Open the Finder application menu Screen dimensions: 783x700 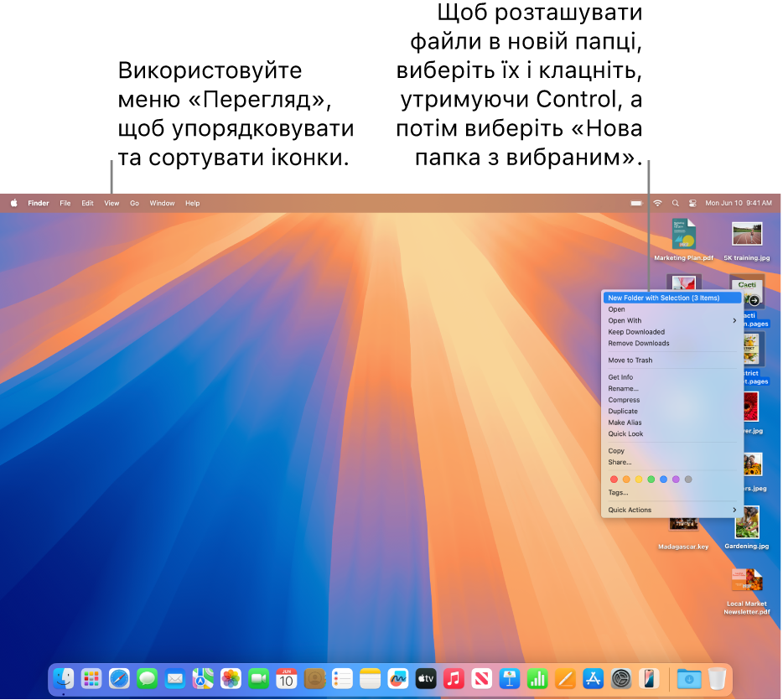coord(39,203)
